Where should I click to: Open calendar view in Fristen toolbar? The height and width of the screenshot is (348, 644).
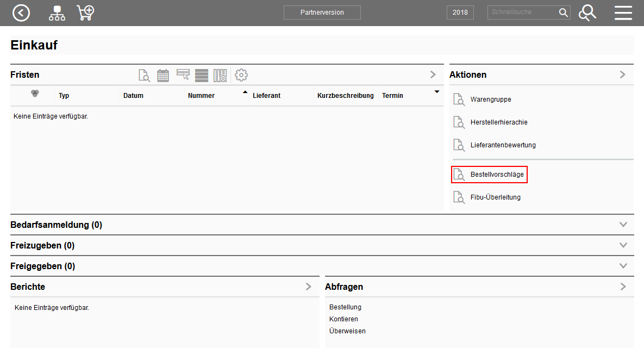pyautogui.click(x=163, y=75)
